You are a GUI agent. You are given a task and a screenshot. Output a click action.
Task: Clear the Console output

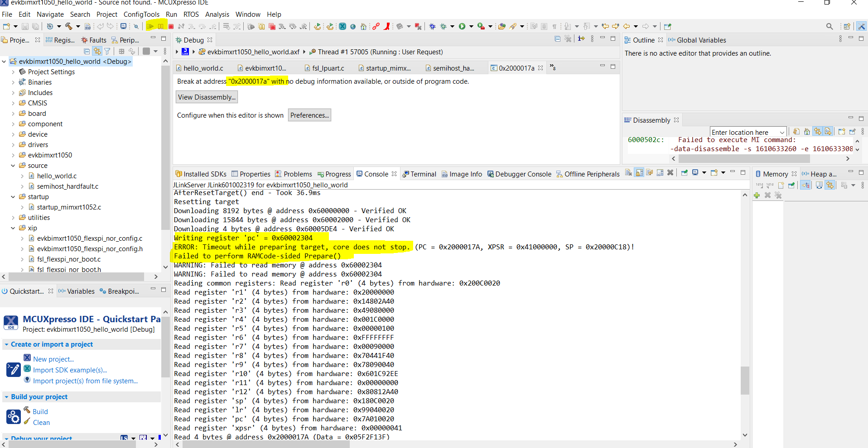coord(628,172)
